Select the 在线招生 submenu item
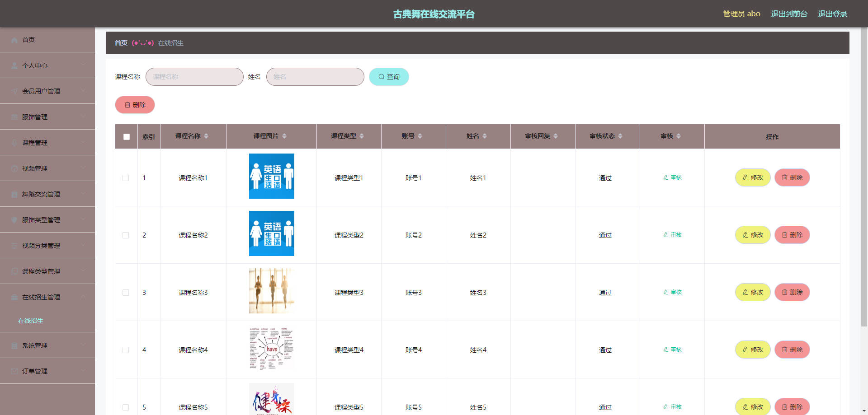 pos(31,321)
